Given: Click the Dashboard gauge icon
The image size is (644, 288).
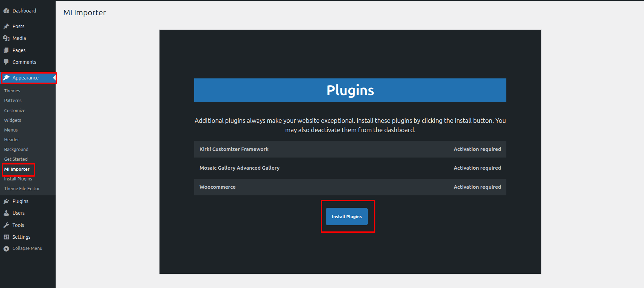Looking at the screenshot, I should tap(6, 11).
